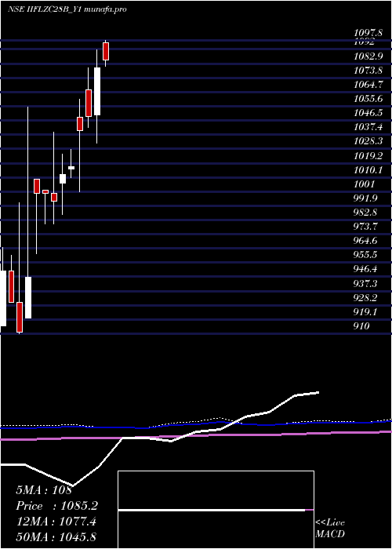Click the 1082.9 price axis label
The image size is (392, 549).
coord(368,56)
